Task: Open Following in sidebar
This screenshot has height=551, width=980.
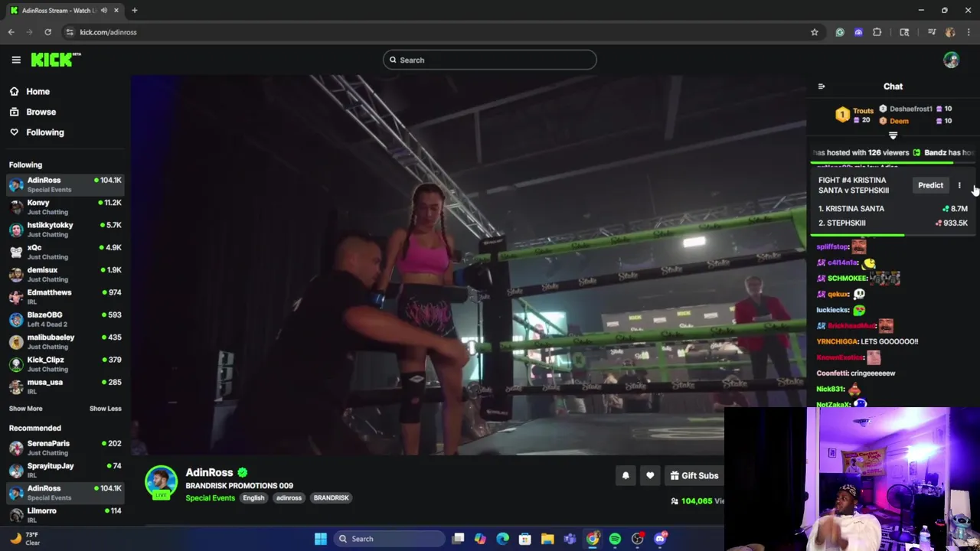Action: (36, 132)
